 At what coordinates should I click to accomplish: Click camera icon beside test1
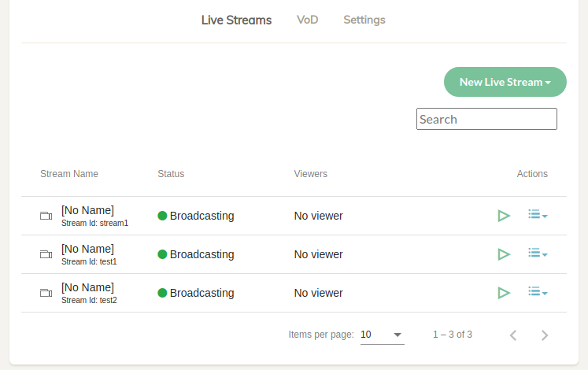pos(46,254)
